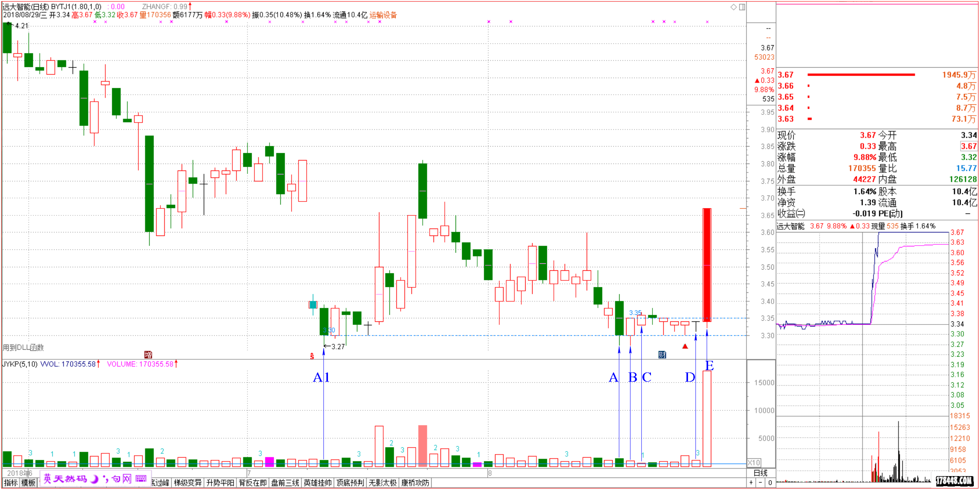Open the 模板 tab
980x490 pixels.
(x=28, y=483)
